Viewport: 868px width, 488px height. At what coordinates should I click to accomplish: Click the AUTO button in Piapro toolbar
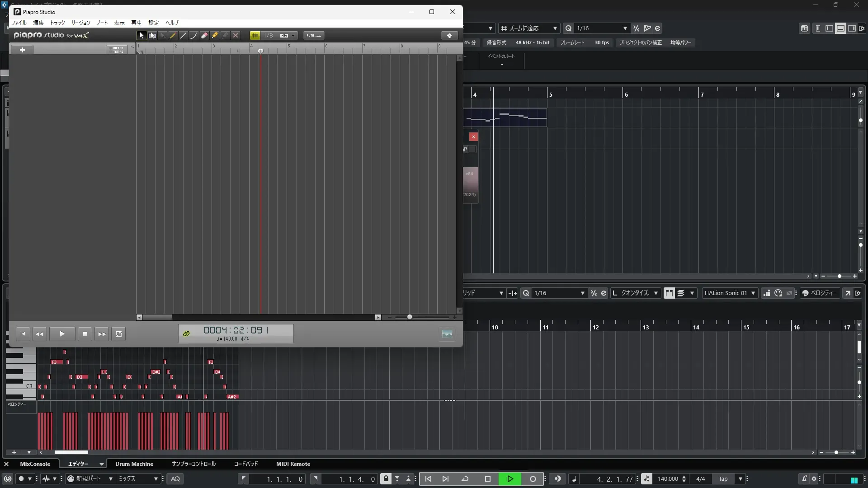(313, 35)
